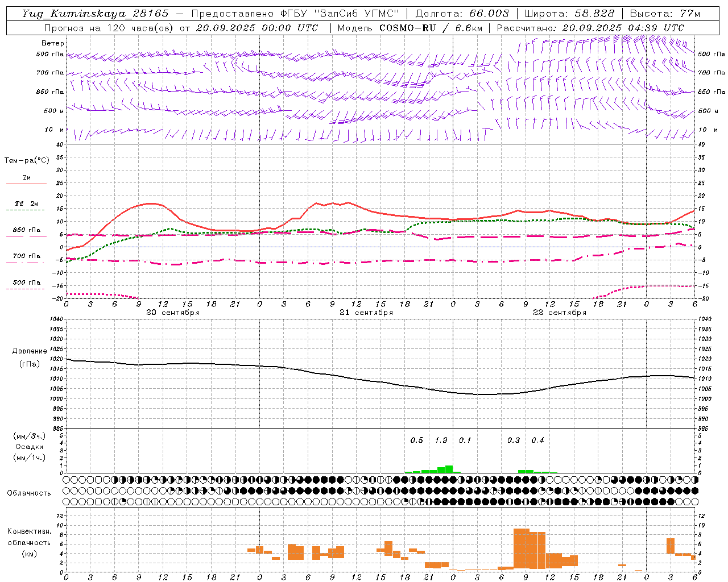Image resolution: width=728 pixels, height=582 pixels.
Task: Click the Конвективн. облачность panel label
Action: pyautogui.click(x=29, y=537)
